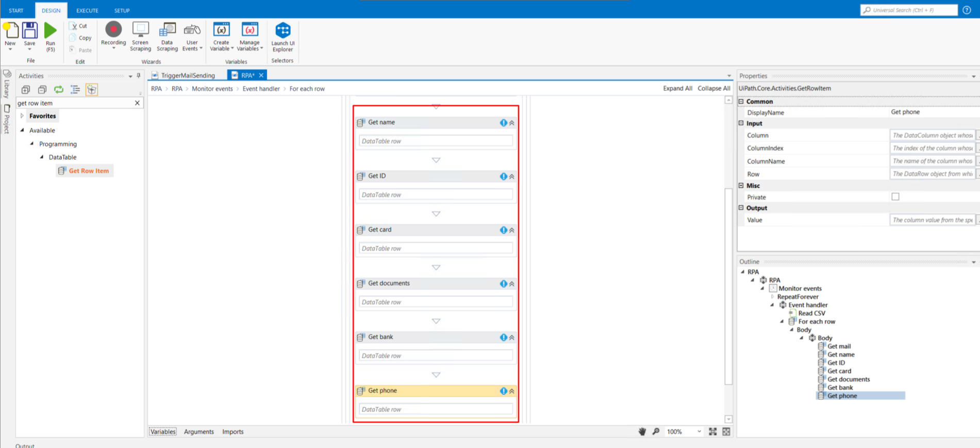
Task: Click the Universal Search box
Action: click(909, 10)
